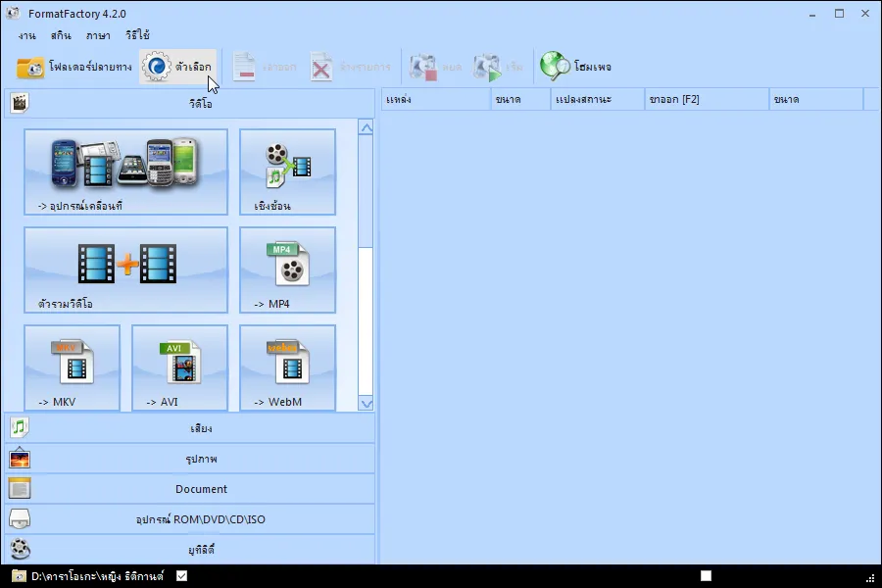Image resolution: width=882 pixels, height=588 pixels.
Task: Select the mobile device conversion tile
Action: tap(126, 171)
